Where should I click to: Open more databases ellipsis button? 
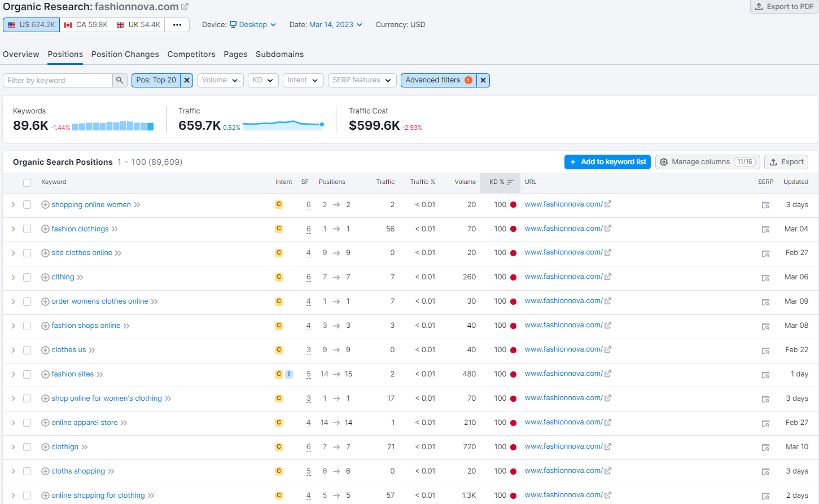tap(177, 25)
